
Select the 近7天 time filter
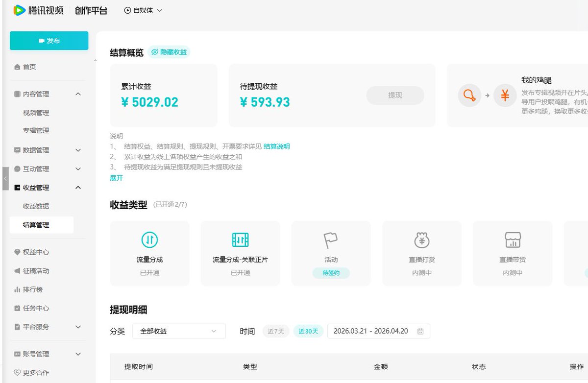pos(276,332)
